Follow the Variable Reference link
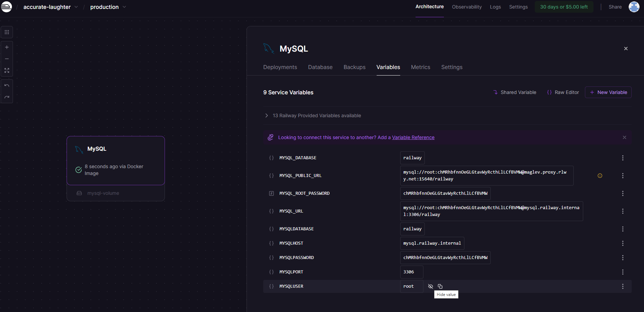 413,137
